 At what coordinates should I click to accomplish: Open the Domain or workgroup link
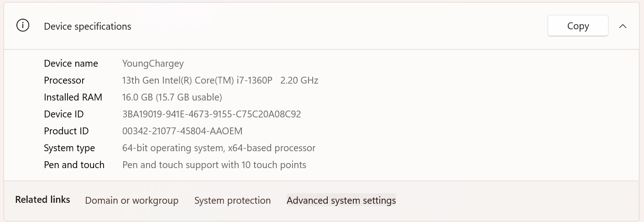click(x=131, y=201)
